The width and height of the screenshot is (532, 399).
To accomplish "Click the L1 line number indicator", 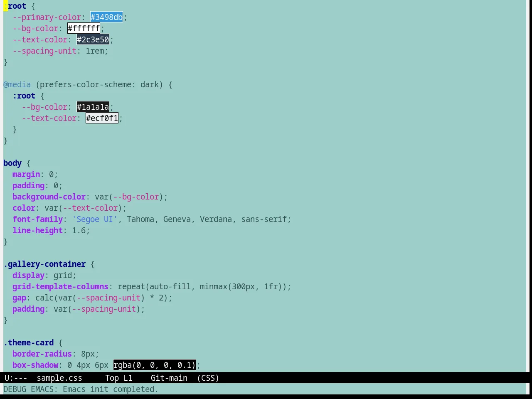I will (x=128, y=378).
